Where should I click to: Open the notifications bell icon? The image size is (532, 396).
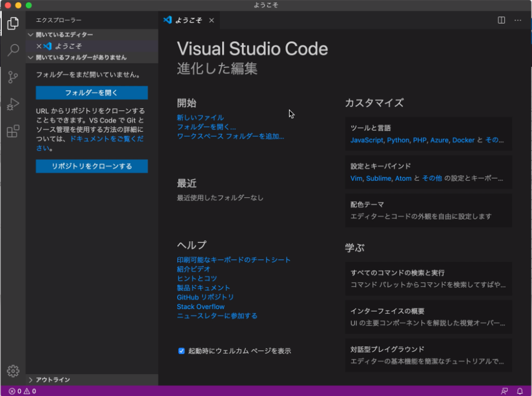coord(520,391)
